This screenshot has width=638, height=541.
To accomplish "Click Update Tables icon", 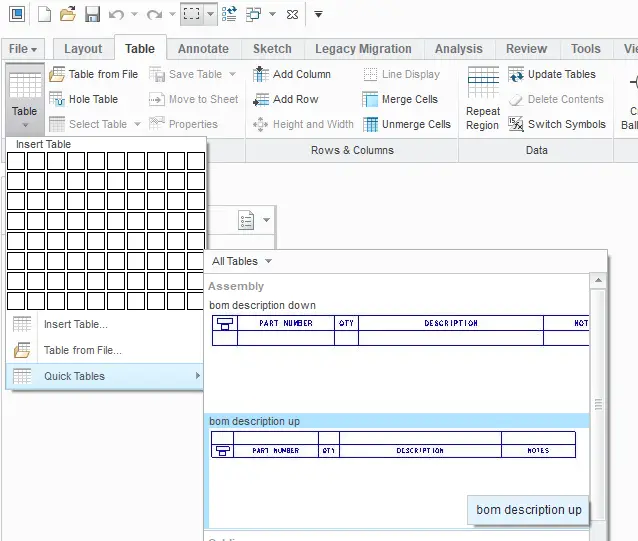I will point(516,74).
